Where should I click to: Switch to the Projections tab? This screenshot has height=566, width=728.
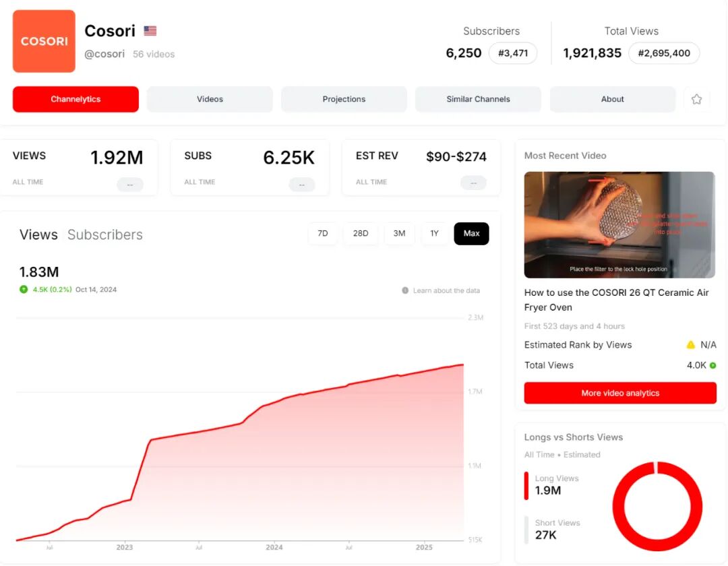coord(344,98)
